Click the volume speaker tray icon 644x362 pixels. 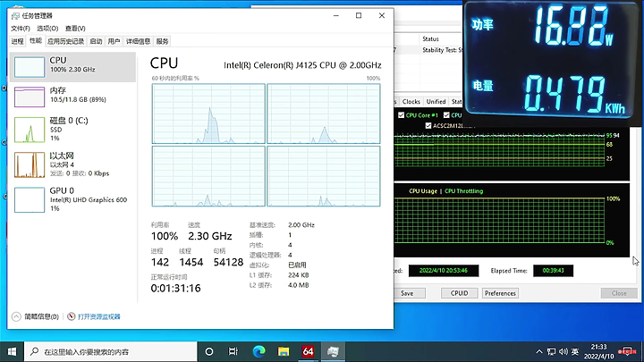tap(563, 352)
